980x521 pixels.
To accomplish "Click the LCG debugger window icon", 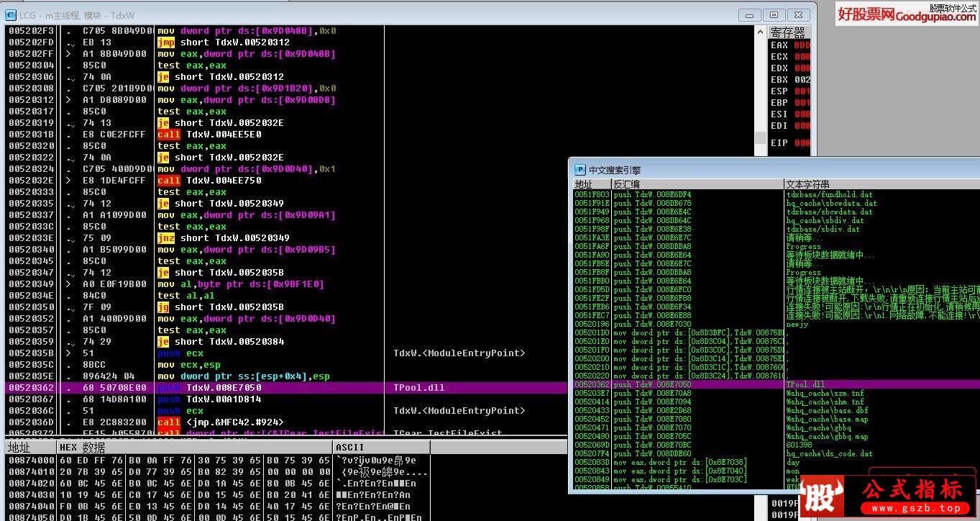I will (x=11, y=14).
